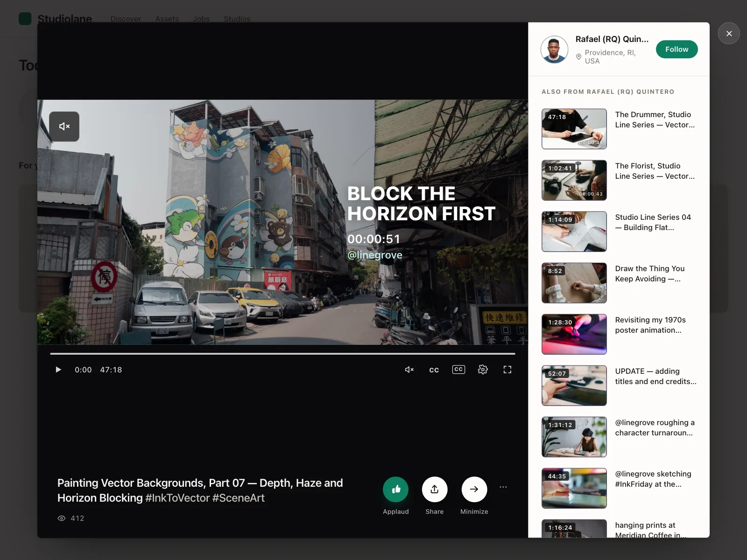The width and height of the screenshot is (747, 560).
Task: Open the 52:07 UPDATE video thumbnail
Action: click(x=574, y=385)
